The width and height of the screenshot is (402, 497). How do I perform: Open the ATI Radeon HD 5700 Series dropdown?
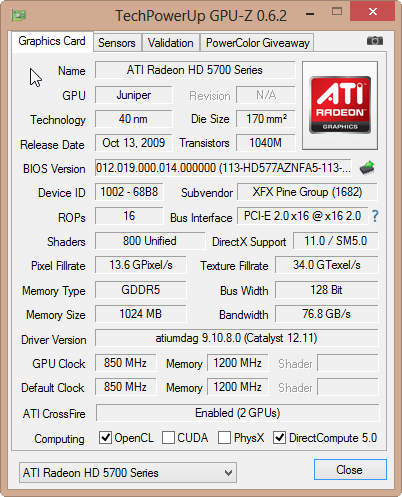(128, 472)
